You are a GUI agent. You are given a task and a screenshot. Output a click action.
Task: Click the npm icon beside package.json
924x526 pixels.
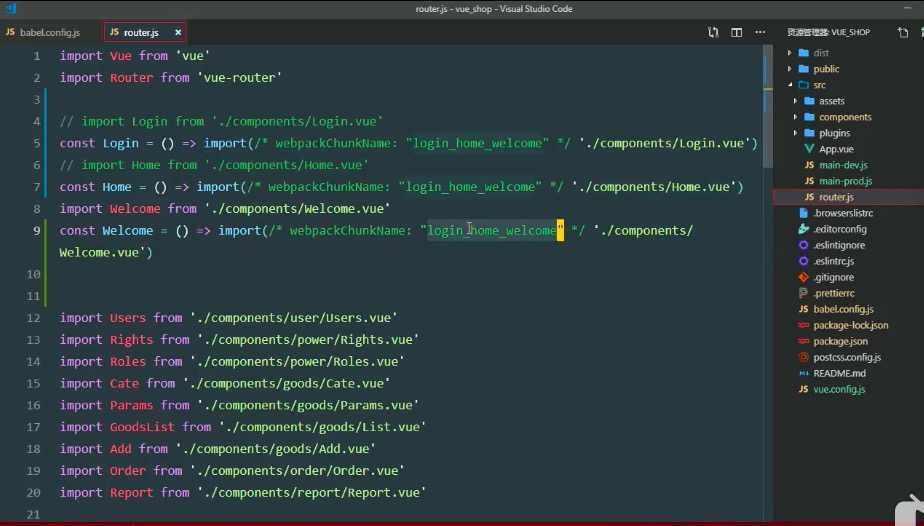tap(803, 341)
